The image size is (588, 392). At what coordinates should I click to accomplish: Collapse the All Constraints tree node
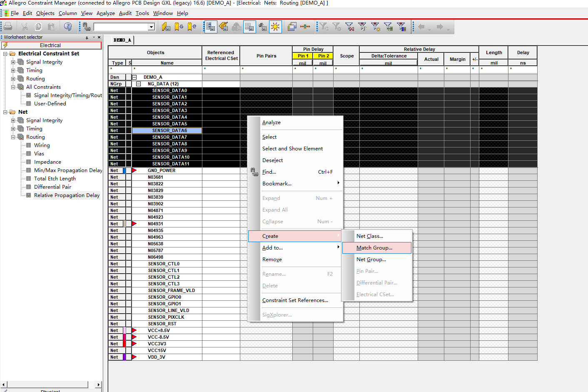[x=13, y=87]
